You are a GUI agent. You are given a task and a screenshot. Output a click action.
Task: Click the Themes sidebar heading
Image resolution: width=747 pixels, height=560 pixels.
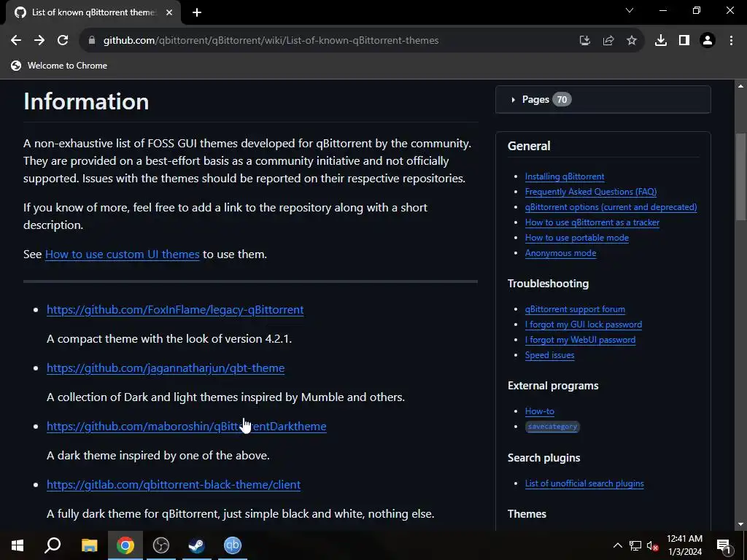click(527, 514)
